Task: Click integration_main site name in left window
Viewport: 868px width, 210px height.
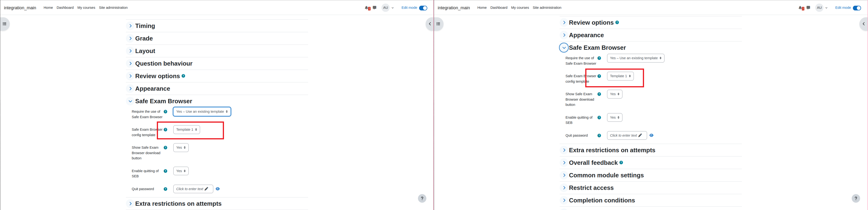Action: click(x=20, y=8)
